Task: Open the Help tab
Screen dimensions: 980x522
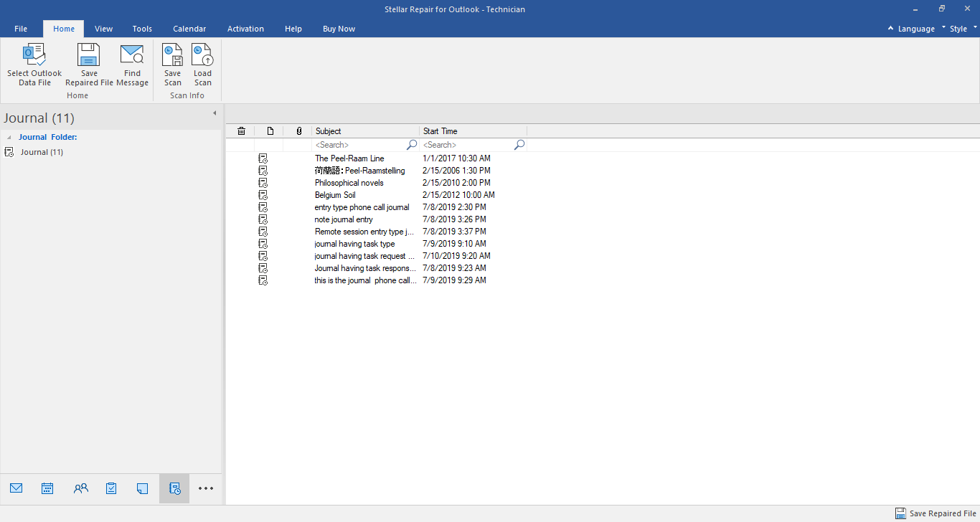Action: pyautogui.click(x=293, y=29)
